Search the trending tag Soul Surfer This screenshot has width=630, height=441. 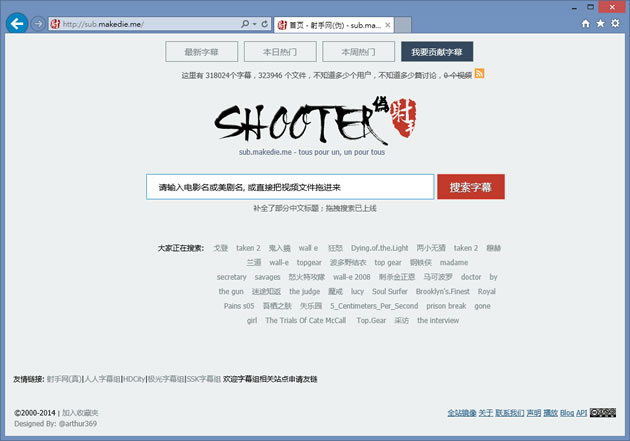click(389, 291)
